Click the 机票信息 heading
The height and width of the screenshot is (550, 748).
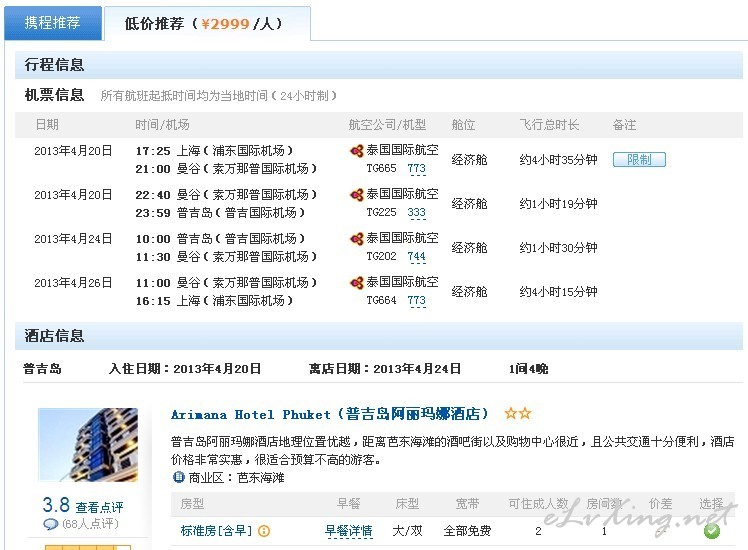pos(54,95)
